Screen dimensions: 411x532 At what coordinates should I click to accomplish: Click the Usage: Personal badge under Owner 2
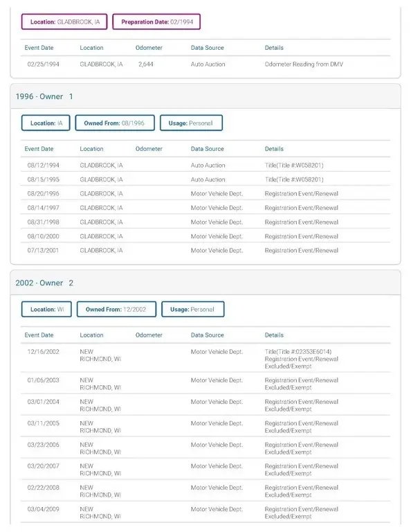coord(193,309)
